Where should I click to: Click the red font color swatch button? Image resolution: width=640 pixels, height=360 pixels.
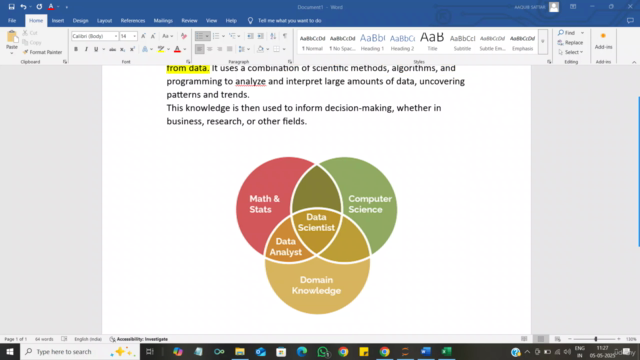tap(177, 49)
